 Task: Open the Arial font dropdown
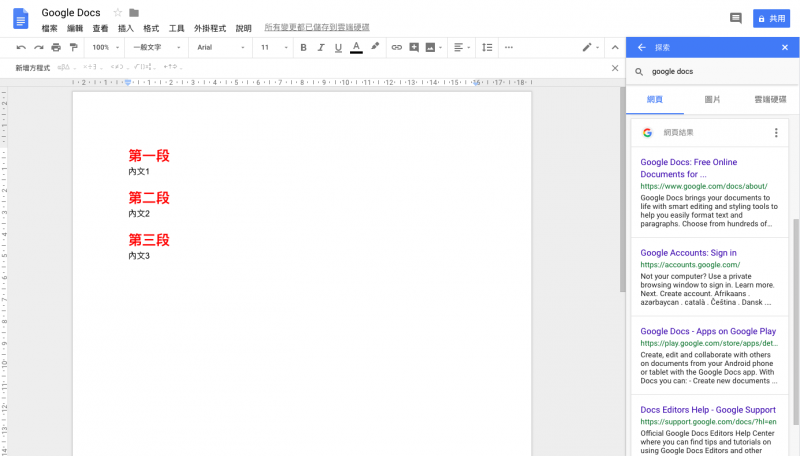pos(221,47)
